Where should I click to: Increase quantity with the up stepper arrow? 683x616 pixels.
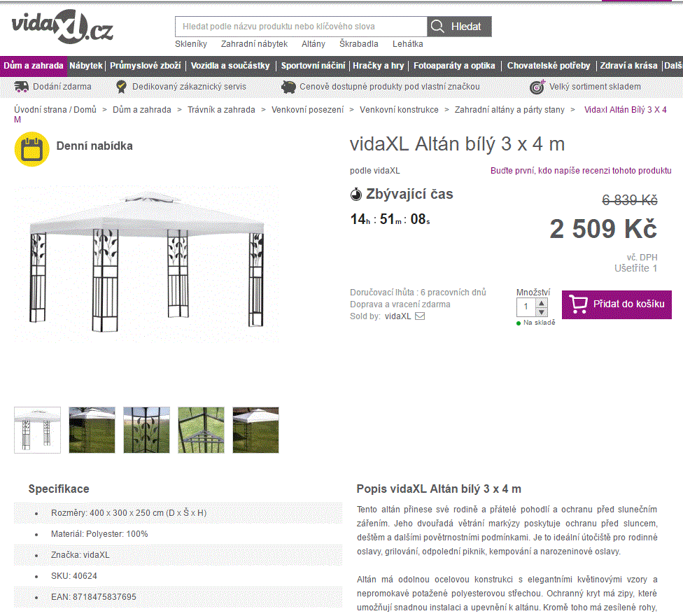tap(540, 302)
